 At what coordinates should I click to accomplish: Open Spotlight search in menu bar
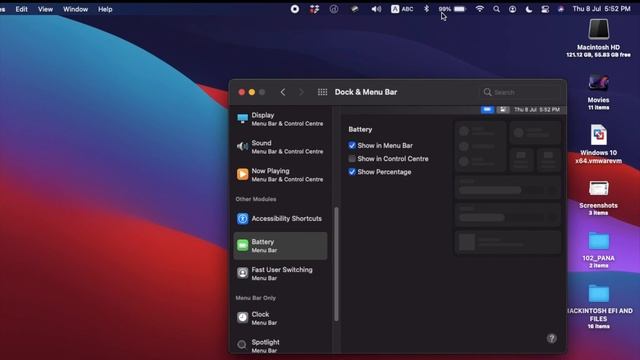tap(496, 9)
